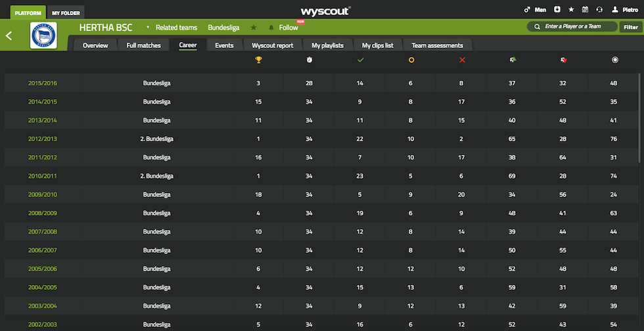
Task: Open the calendar icon in top bar
Action: pyautogui.click(x=585, y=10)
